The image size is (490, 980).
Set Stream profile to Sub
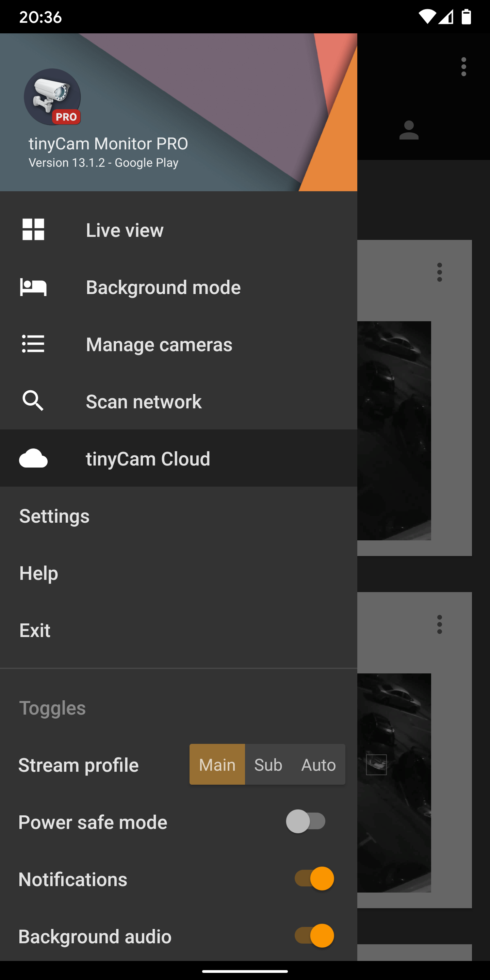coord(268,764)
